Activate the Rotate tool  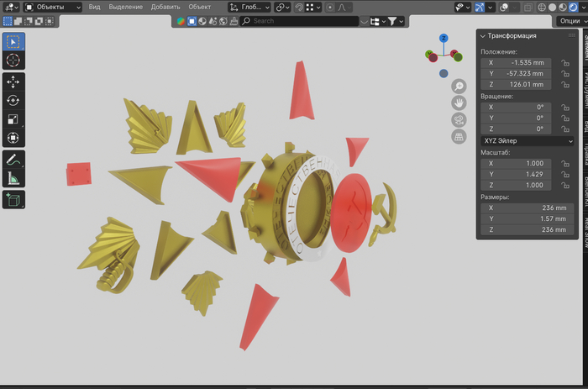13,101
